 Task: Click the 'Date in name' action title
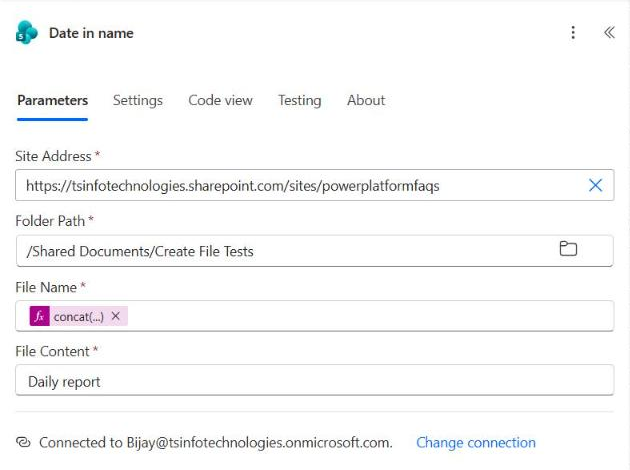coord(91,33)
